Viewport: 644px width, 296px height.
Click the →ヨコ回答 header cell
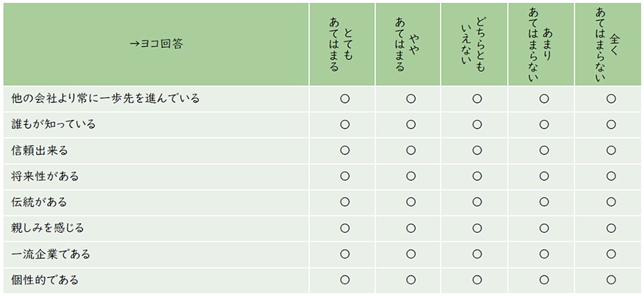click(155, 44)
